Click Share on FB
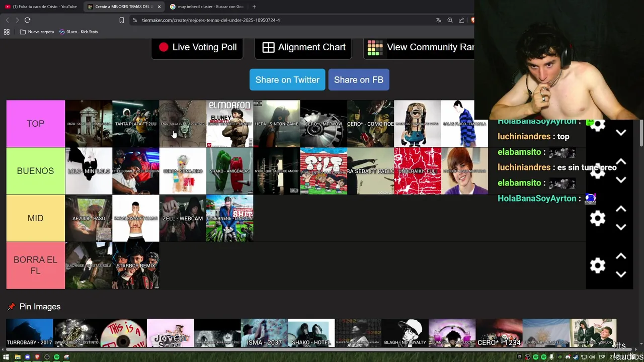The image size is (644, 362). click(359, 80)
